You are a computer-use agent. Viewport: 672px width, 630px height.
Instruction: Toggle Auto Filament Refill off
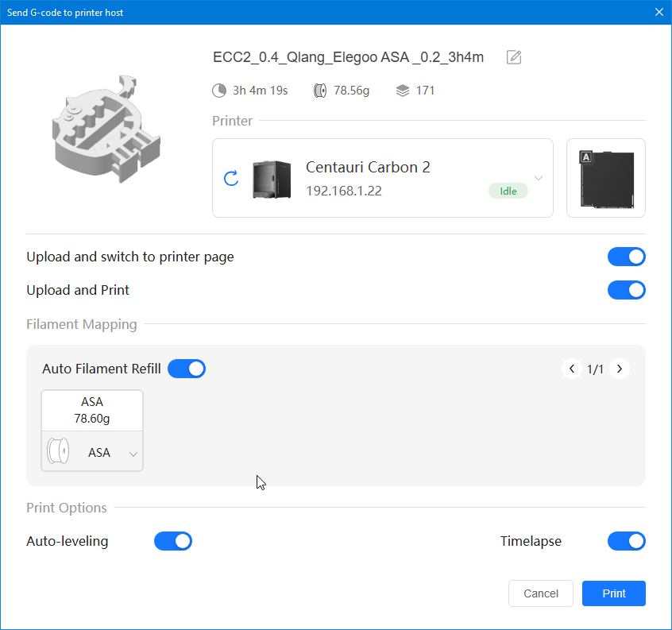187,369
